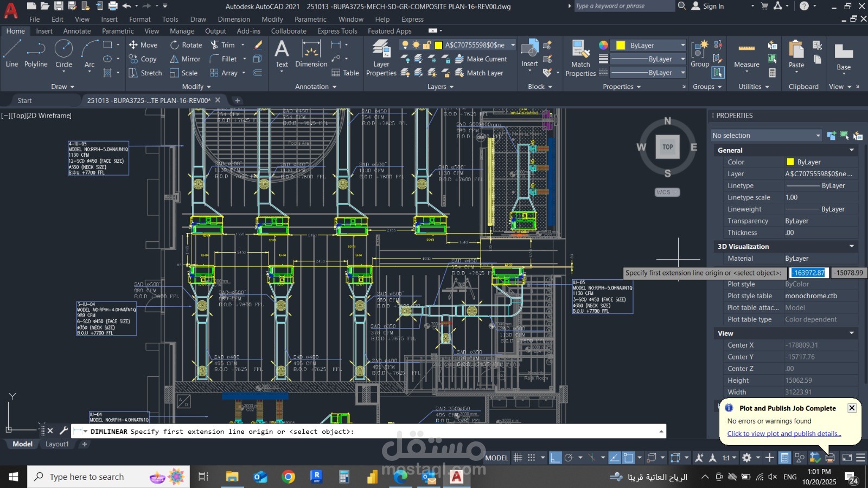Click the Mirror tool
The height and width of the screenshot is (488, 868).
point(185,59)
